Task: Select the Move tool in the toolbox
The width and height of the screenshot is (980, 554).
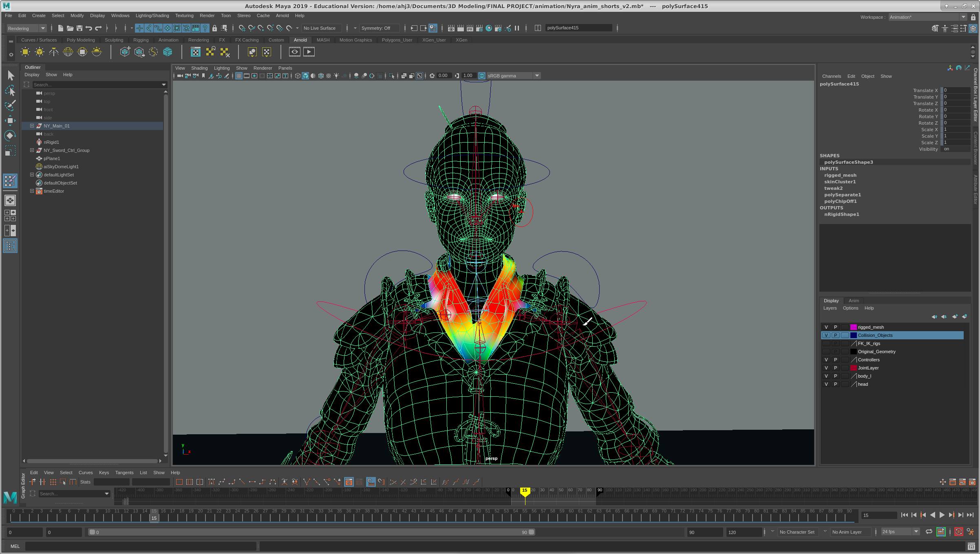Action: (x=10, y=120)
